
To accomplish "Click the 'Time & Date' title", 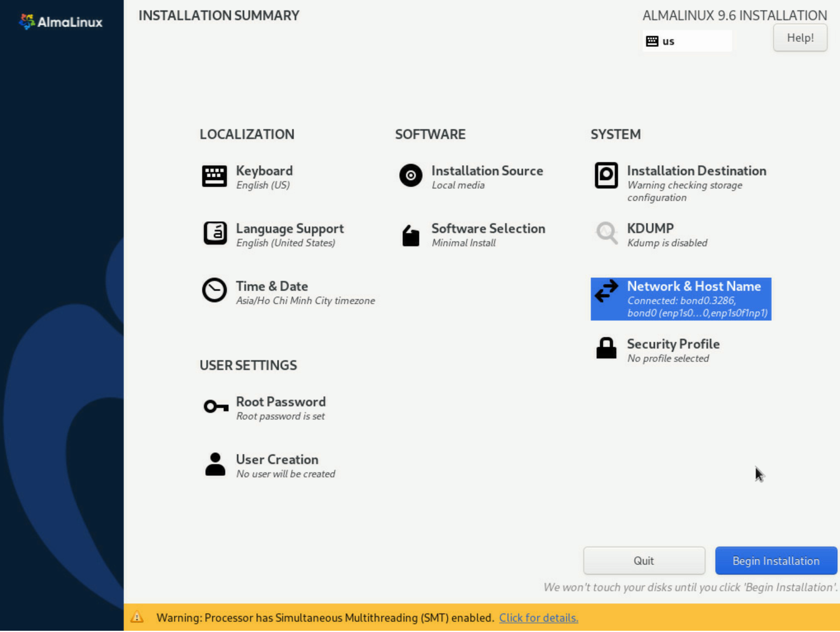I will [x=272, y=286].
